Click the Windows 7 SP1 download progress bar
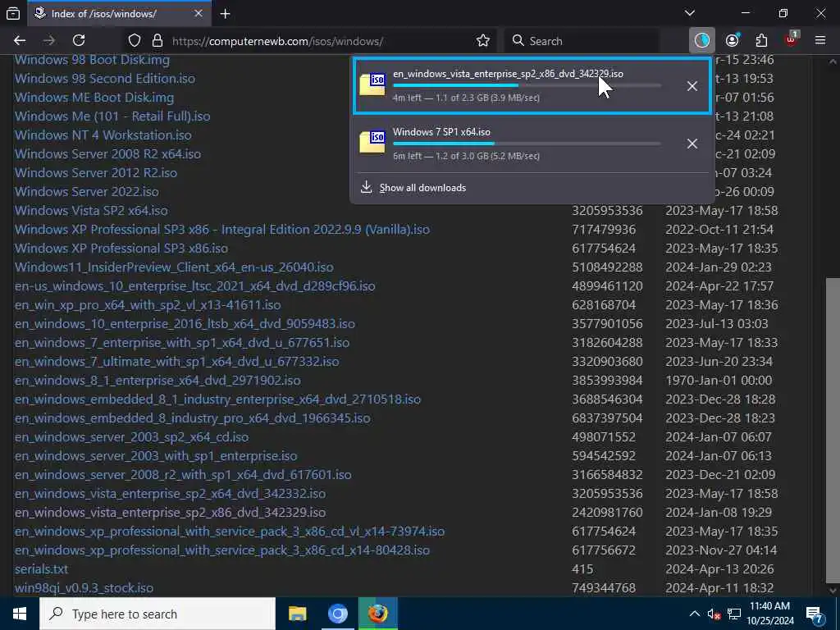 pos(527,144)
